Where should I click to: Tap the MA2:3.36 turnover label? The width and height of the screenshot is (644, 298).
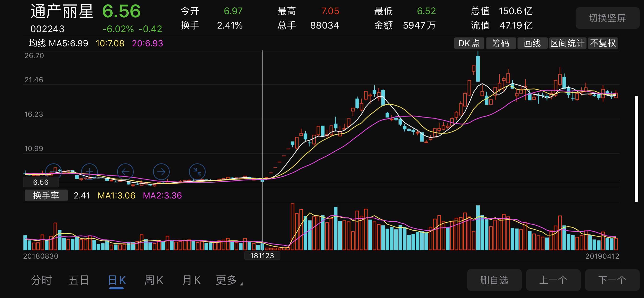tap(162, 195)
